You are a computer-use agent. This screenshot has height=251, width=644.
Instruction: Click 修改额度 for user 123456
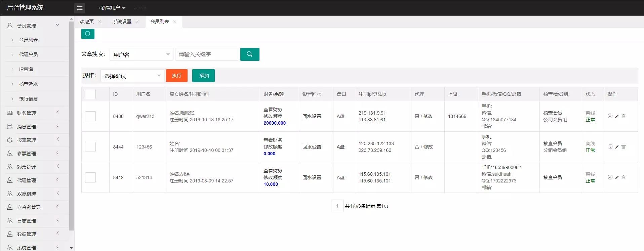tap(273, 147)
